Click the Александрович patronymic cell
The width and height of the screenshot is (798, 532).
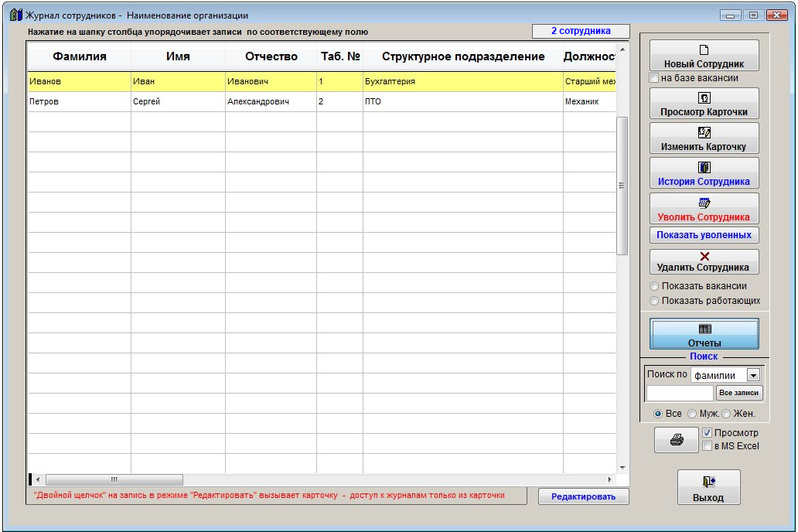(271, 101)
